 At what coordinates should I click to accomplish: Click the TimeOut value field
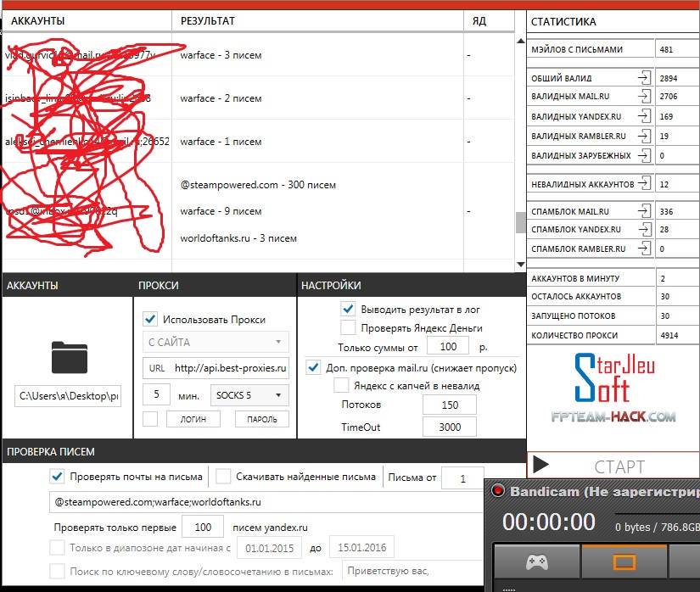[450, 427]
